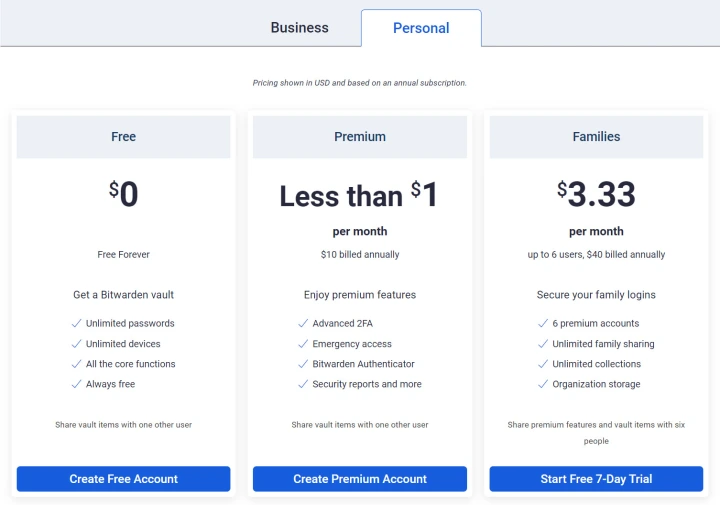This screenshot has height=505, width=720.
Task: Start the Free 7-Day Trial
Action: 596,479
